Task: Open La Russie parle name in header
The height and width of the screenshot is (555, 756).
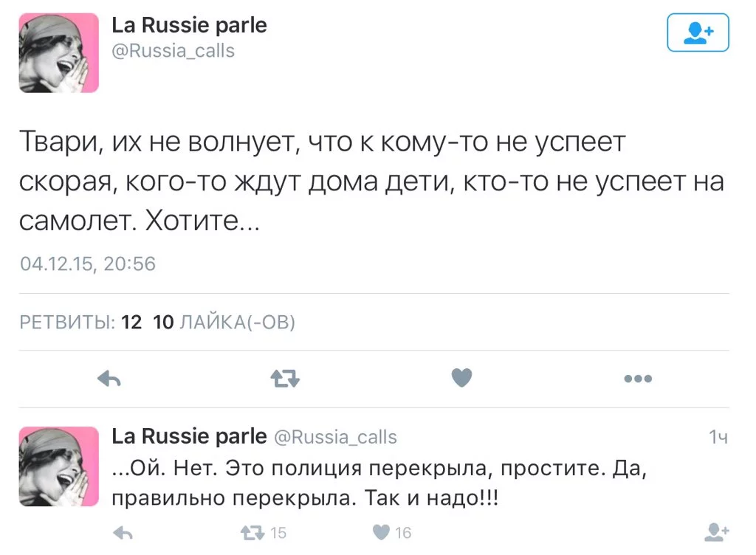Action: point(189,26)
